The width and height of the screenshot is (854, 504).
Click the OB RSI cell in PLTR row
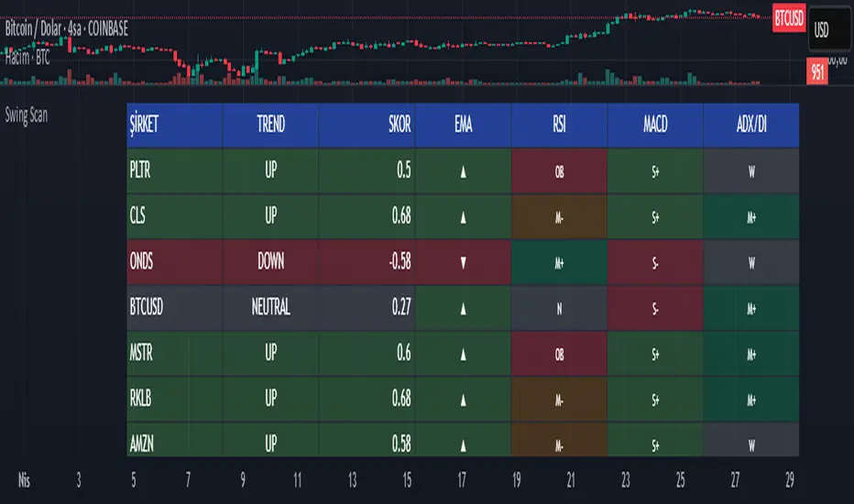[559, 170]
